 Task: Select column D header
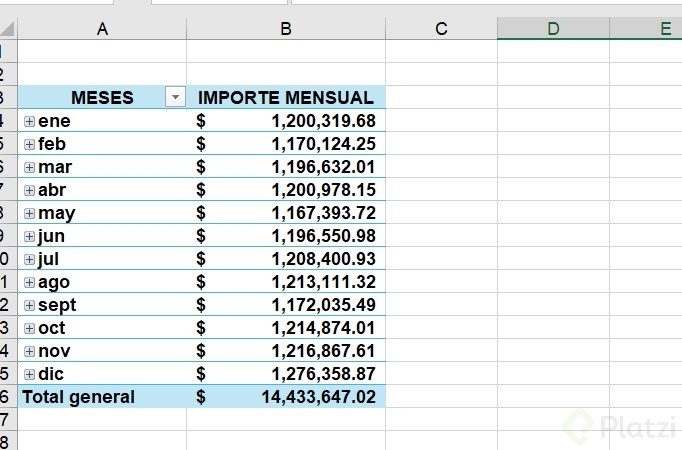pyautogui.click(x=553, y=29)
